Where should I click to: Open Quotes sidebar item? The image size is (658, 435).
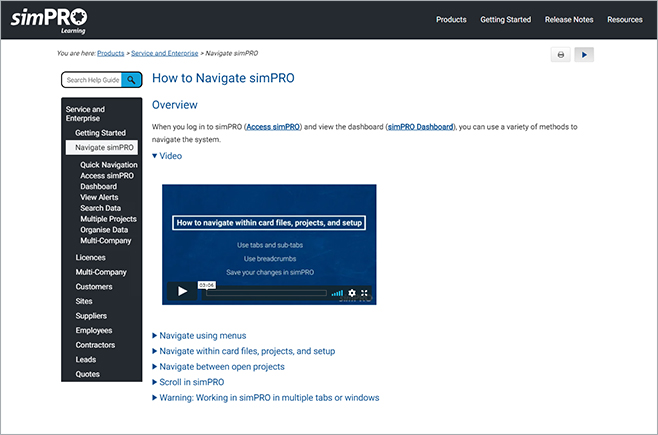point(87,374)
